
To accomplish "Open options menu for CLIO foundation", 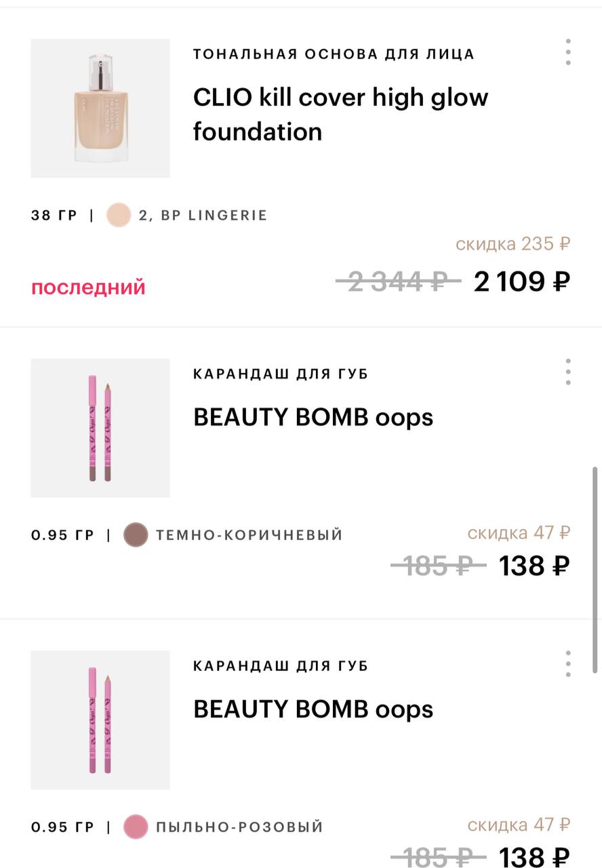I will click(x=567, y=52).
